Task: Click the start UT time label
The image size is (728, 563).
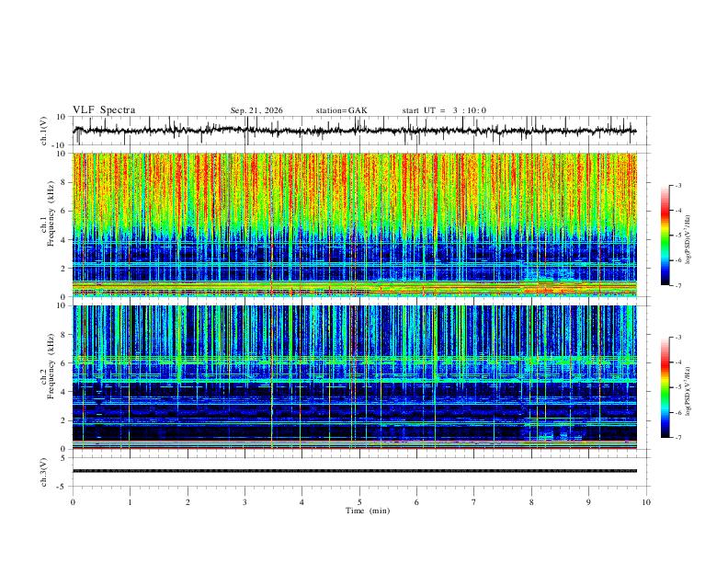Action: (444, 110)
